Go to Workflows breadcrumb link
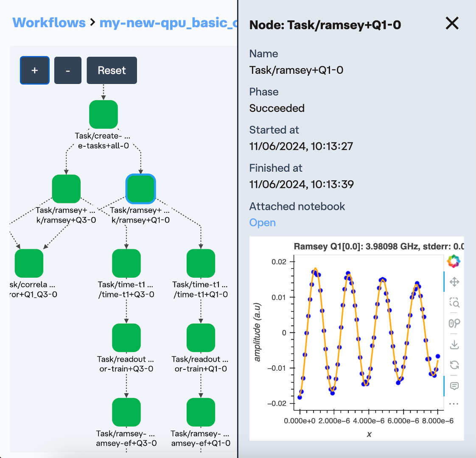Viewport: 476px width, 458px height. (x=49, y=22)
